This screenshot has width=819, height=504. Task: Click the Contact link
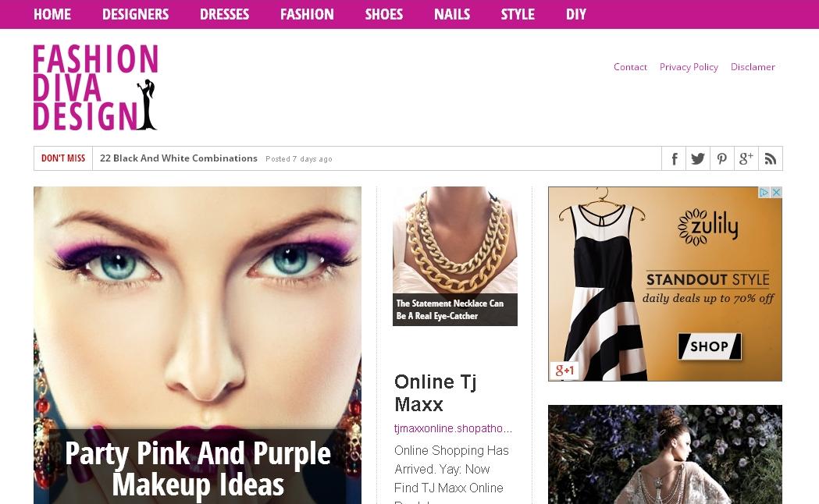(x=630, y=67)
